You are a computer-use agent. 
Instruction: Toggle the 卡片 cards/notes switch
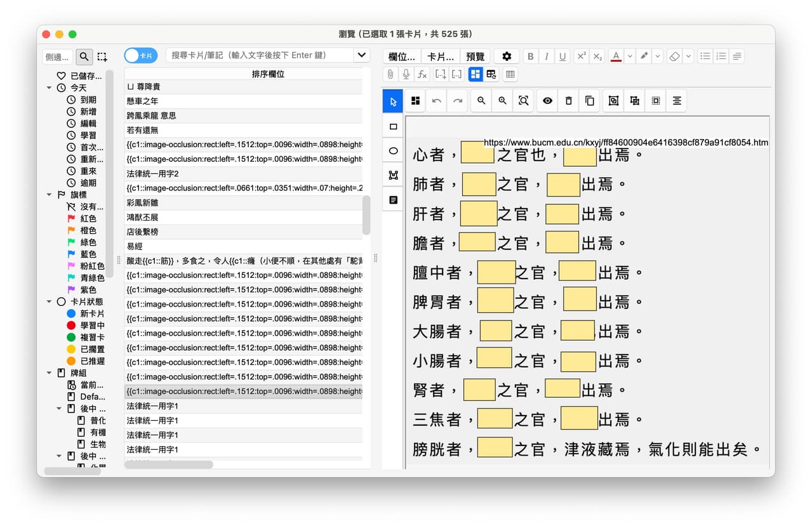pyautogui.click(x=140, y=56)
